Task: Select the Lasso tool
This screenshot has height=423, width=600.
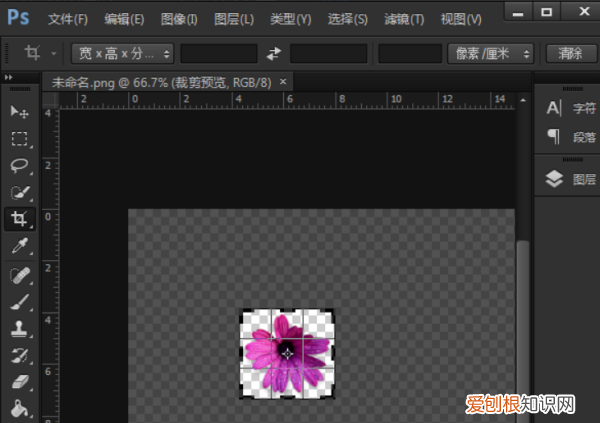Action: 19,165
